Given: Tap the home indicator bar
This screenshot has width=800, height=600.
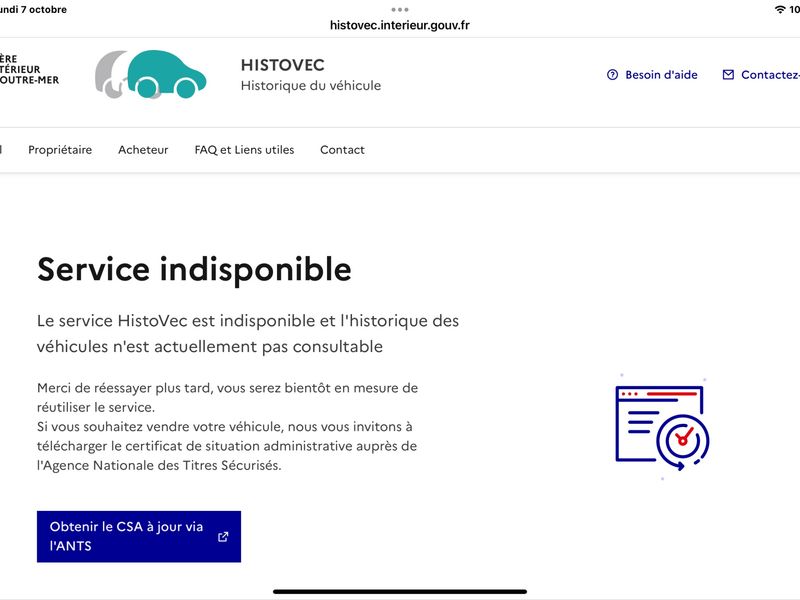Looking at the screenshot, I should 399,592.
